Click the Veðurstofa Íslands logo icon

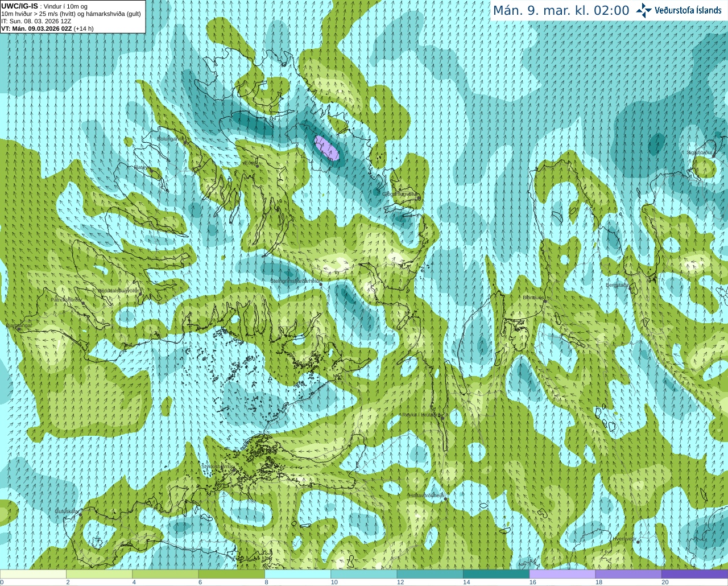[x=644, y=10]
